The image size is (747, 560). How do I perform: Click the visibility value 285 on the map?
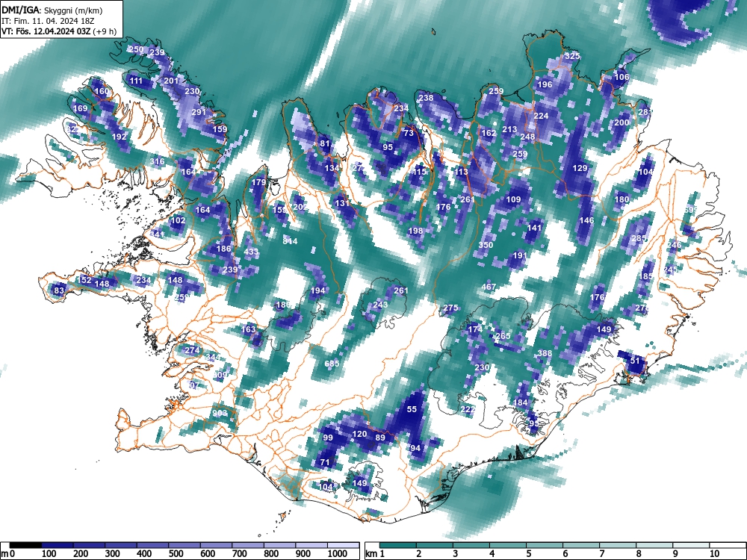(639, 237)
